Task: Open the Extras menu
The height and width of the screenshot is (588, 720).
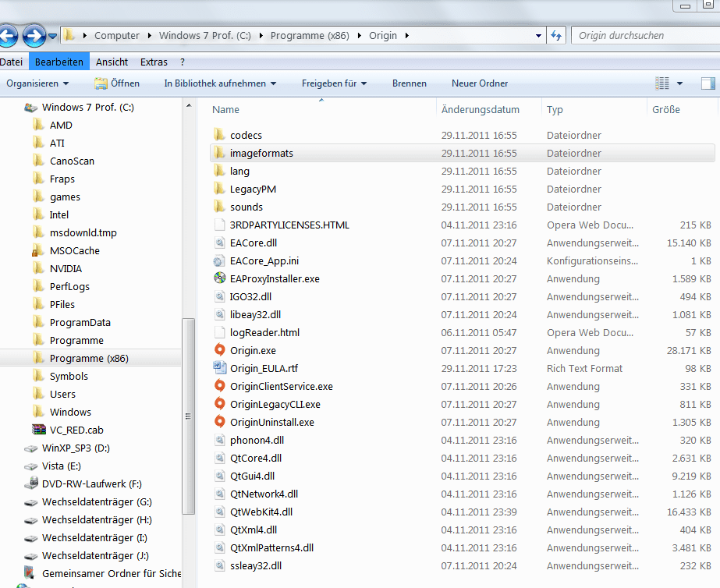Action: tap(154, 62)
